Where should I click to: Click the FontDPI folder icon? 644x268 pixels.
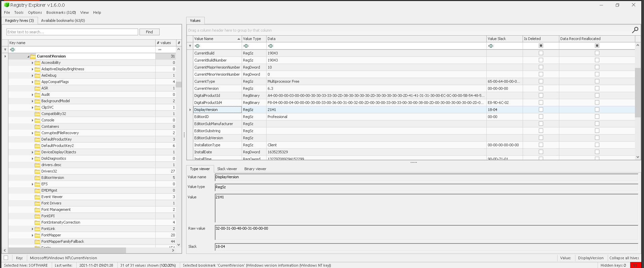click(x=37, y=216)
